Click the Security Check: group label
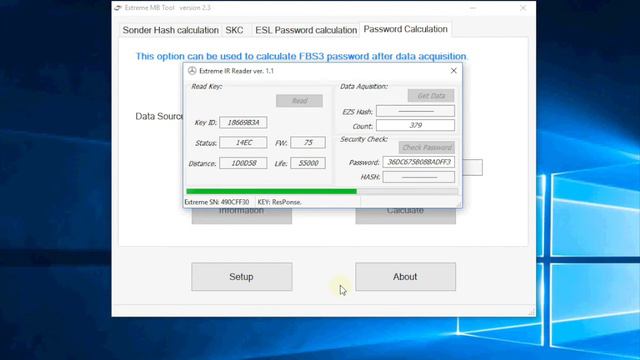This screenshot has width=640, height=360. coord(364,139)
